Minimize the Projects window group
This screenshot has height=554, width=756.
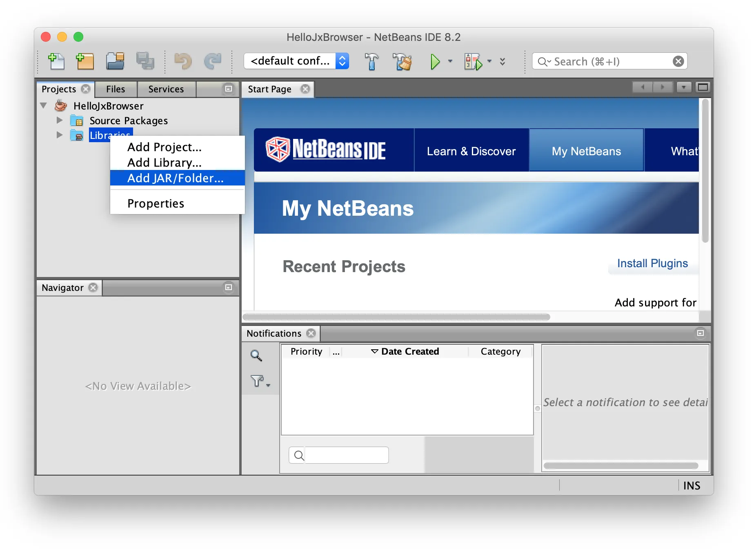pos(229,89)
